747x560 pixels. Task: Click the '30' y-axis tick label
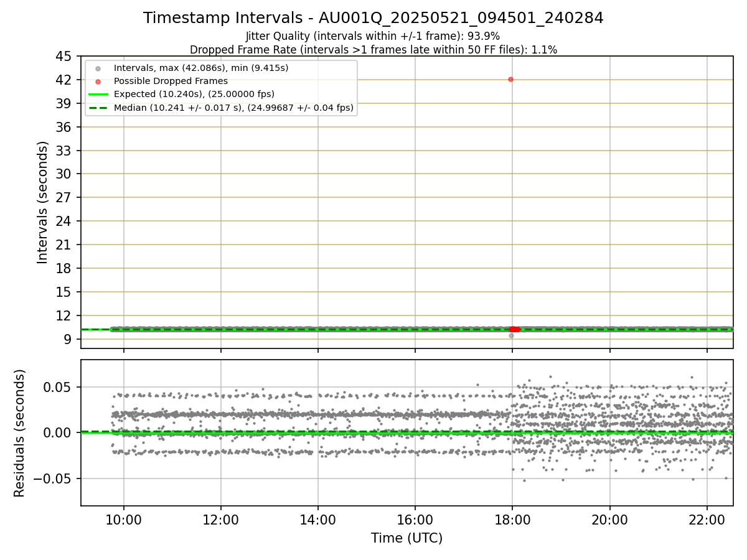click(x=63, y=174)
